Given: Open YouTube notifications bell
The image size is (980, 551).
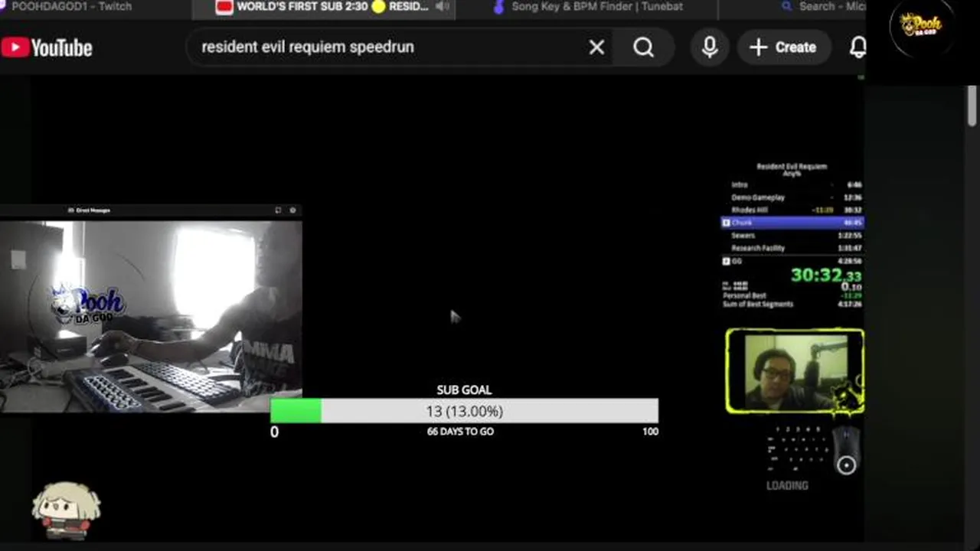Looking at the screenshot, I should point(857,47).
